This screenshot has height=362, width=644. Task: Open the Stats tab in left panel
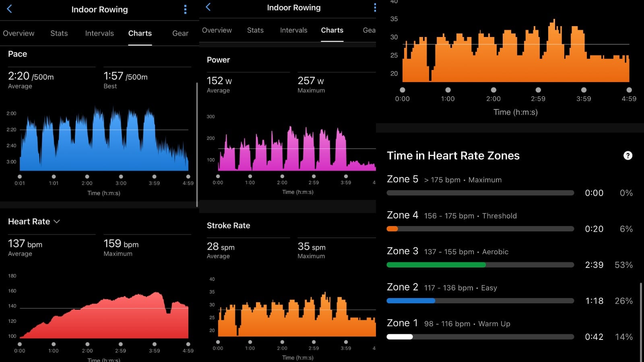59,33
